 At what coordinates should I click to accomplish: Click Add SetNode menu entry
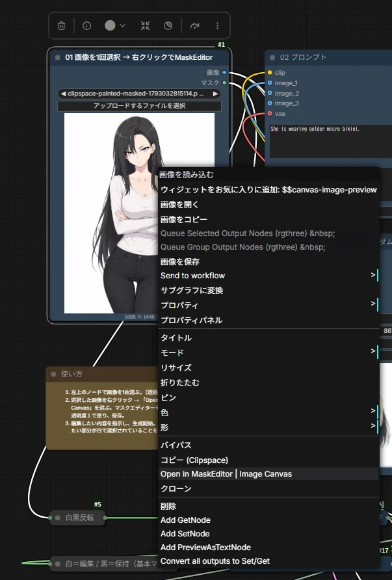[x=269, y=534]
